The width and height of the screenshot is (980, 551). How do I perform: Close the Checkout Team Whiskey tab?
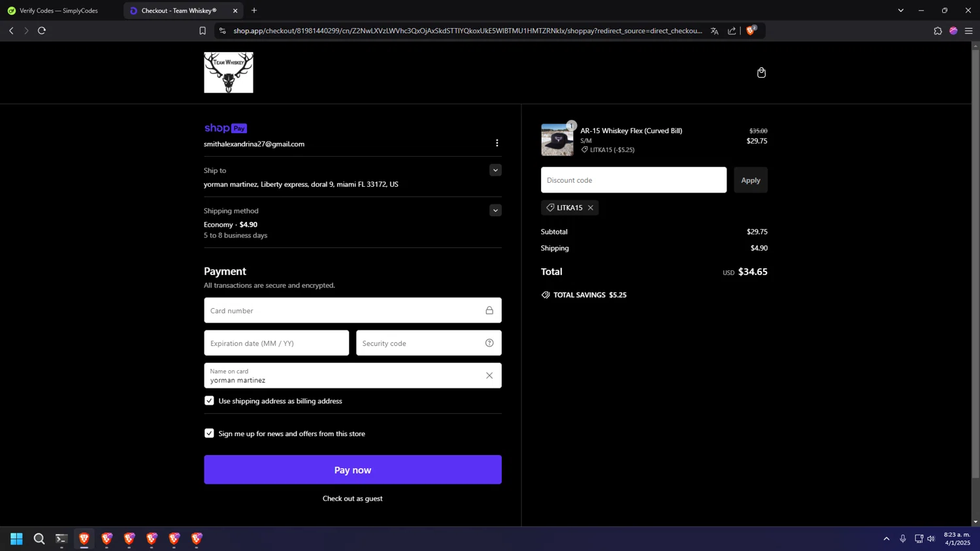point(235,10)
